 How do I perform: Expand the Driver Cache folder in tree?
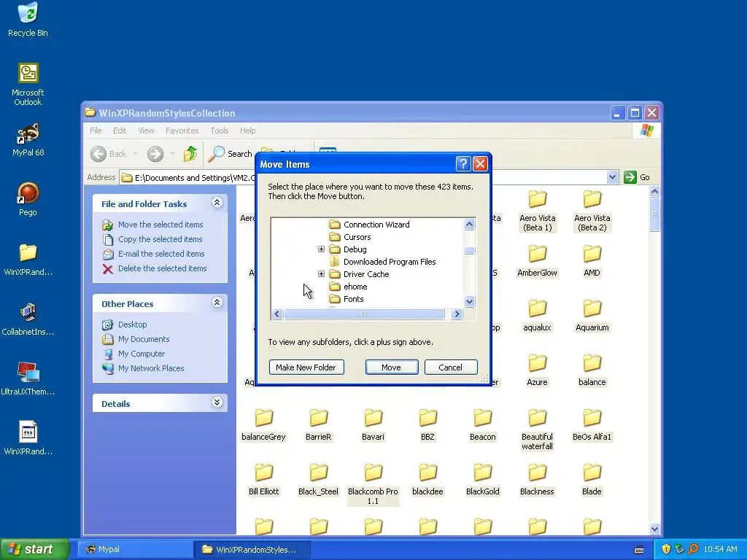[321, 274]
